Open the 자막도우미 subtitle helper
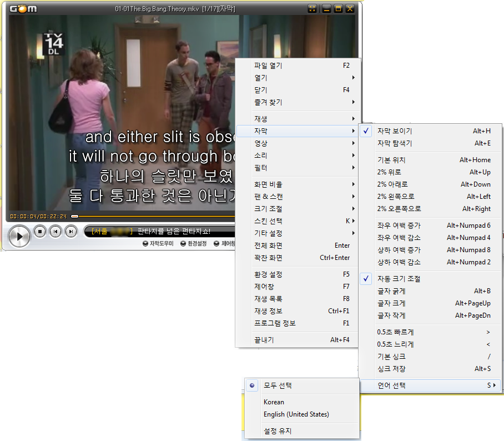The height and width of the screenshot is (441, 504). pyautogui.click(x=158, y=244)
